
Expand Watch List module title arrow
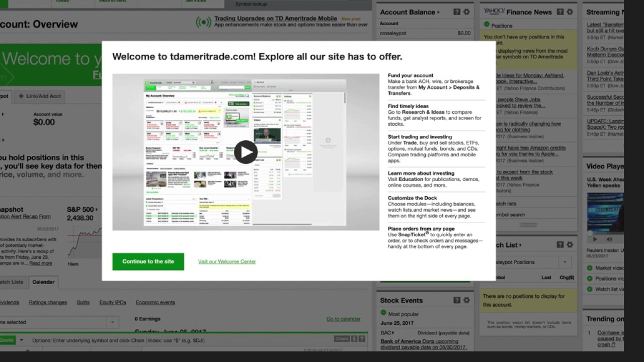(520, 245)
